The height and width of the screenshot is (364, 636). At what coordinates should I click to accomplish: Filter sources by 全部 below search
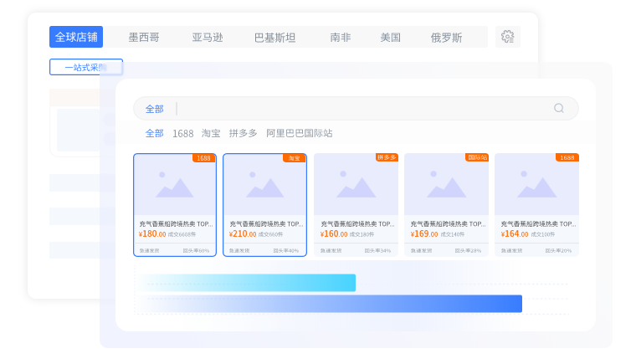tap(155, 133)
